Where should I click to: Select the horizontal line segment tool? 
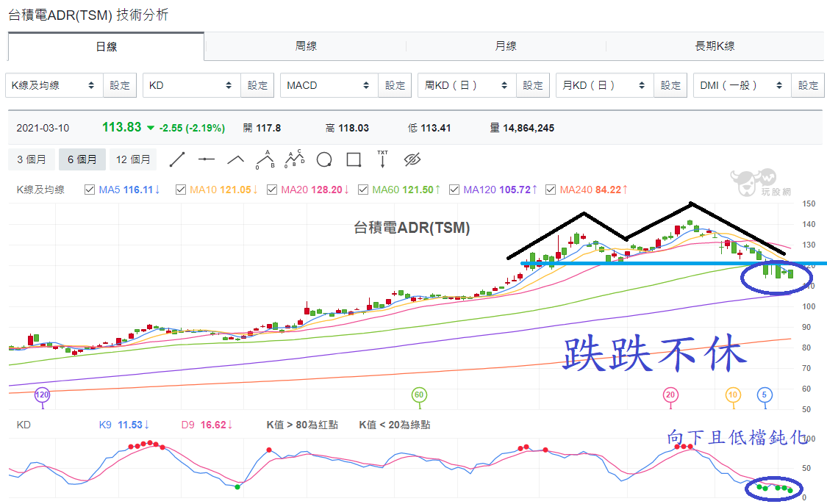pos(207,159)
